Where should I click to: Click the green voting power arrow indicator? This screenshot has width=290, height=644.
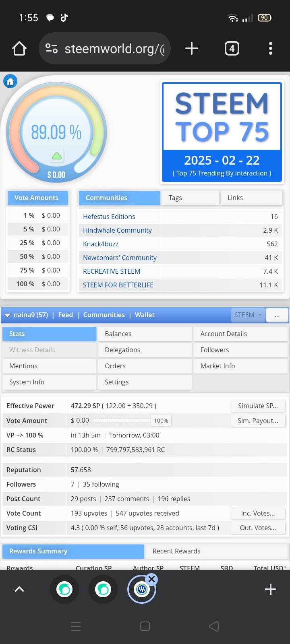(x=57, y=156)
